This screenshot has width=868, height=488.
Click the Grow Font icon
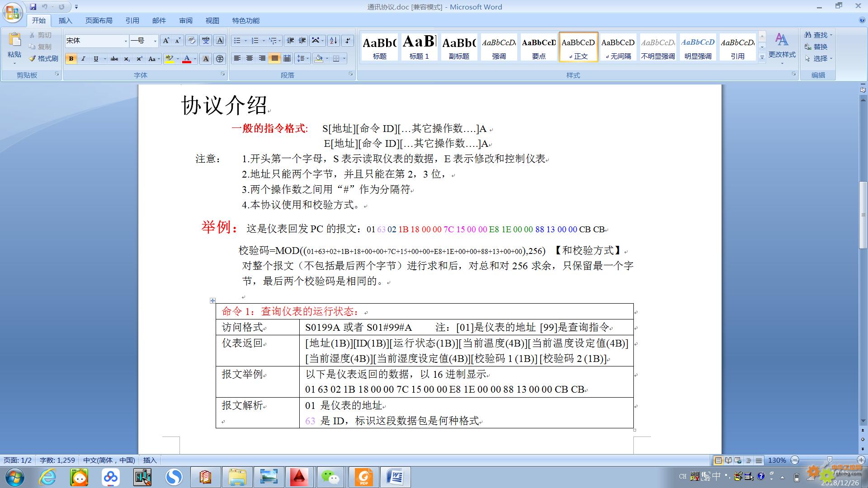166,41
